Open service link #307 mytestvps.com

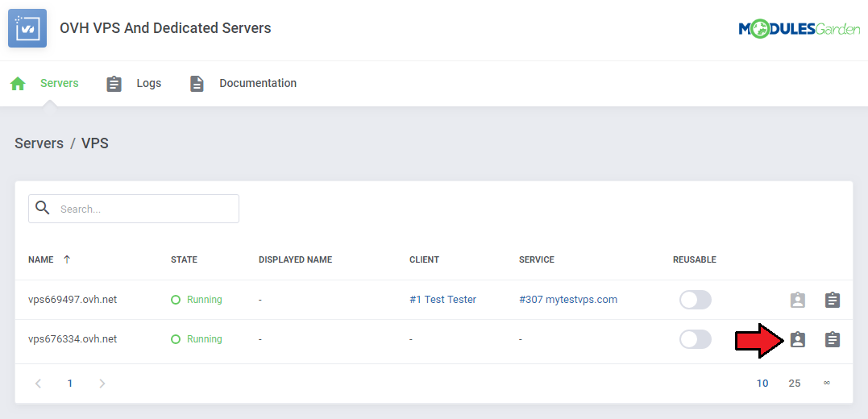(568, 300)
